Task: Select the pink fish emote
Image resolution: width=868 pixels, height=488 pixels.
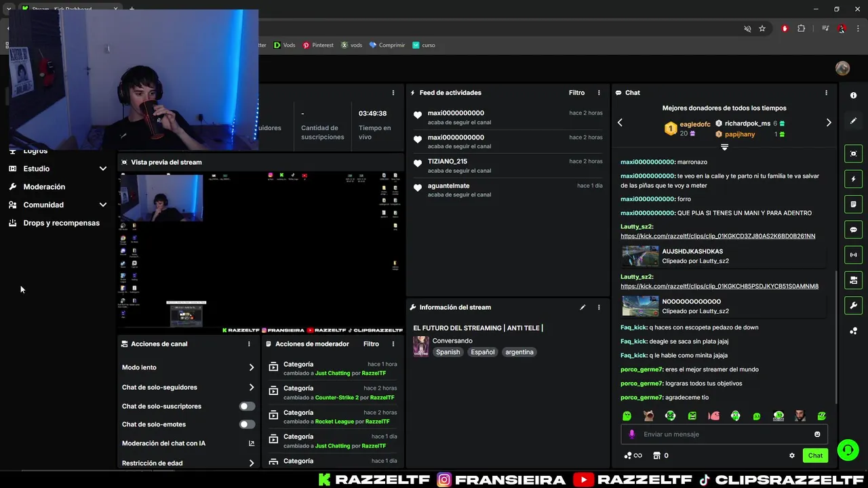Action: [x=713, y=415]
